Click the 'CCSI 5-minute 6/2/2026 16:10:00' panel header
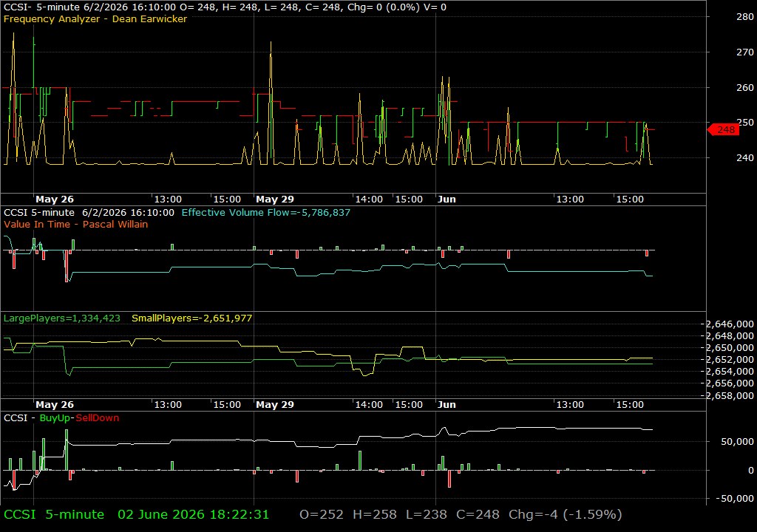This screenshot has width=757, height=532. 89,212
